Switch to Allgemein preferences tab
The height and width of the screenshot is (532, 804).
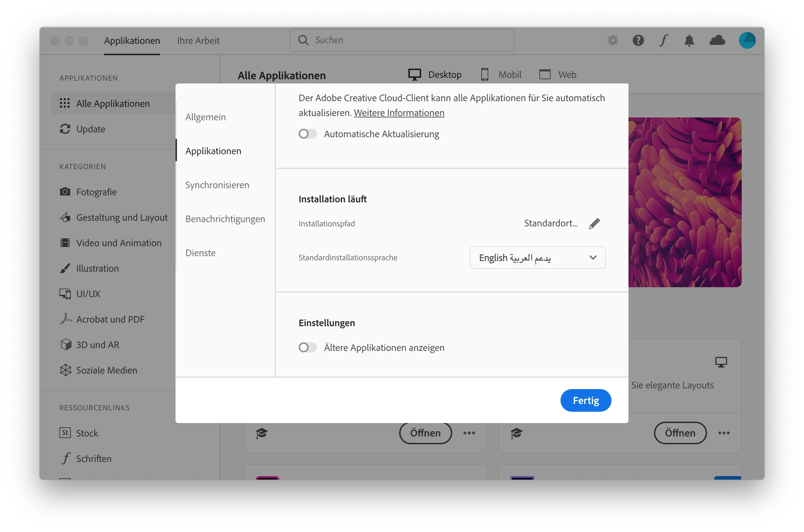click(x=206, y=117)
